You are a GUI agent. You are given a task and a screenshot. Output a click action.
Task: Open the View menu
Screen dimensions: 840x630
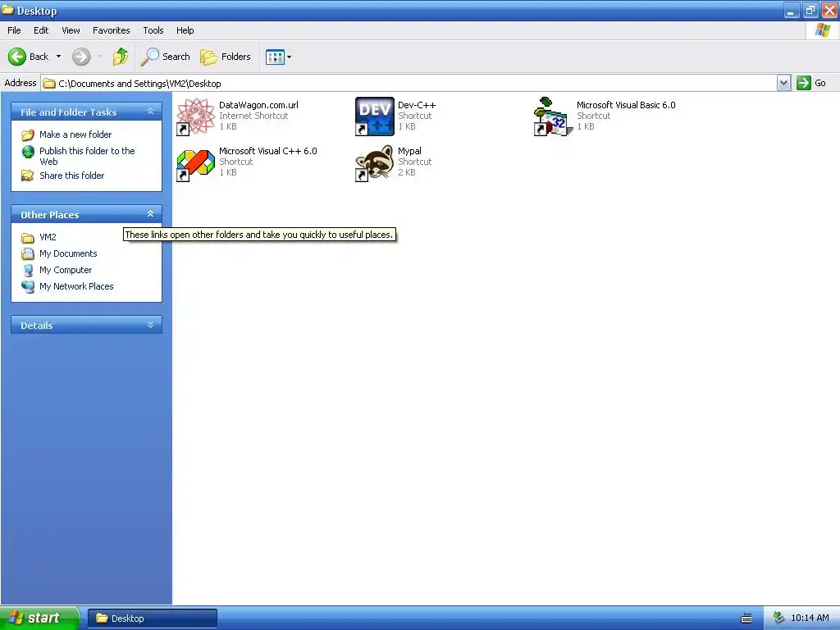tap(71, 30)
